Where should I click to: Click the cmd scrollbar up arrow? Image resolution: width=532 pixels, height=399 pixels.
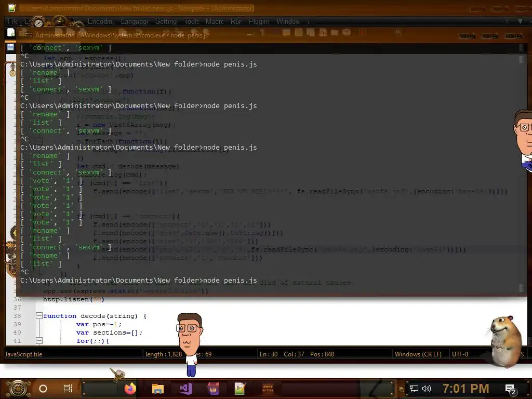522,48
